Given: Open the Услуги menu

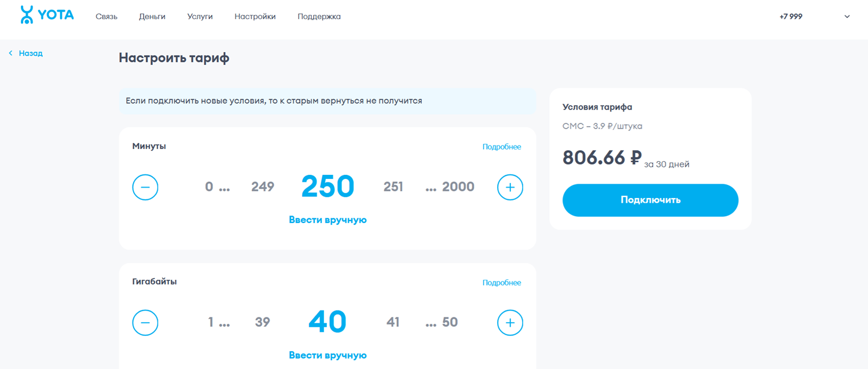Looking at the screenshot, I should point(200,17).
